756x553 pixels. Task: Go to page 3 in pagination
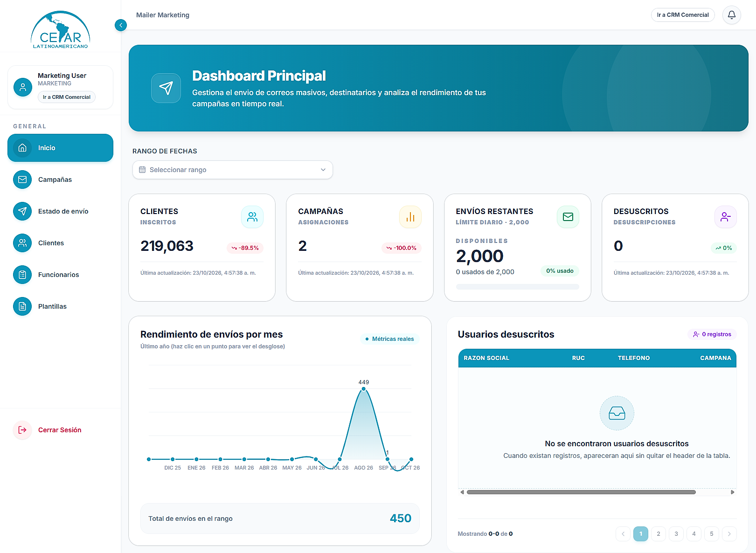pos(676,534)
